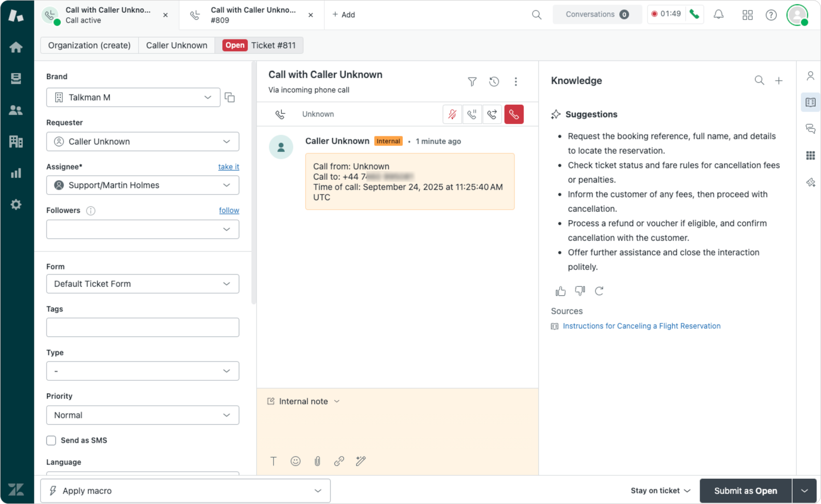Click into the Tags input field

[143, 327]
